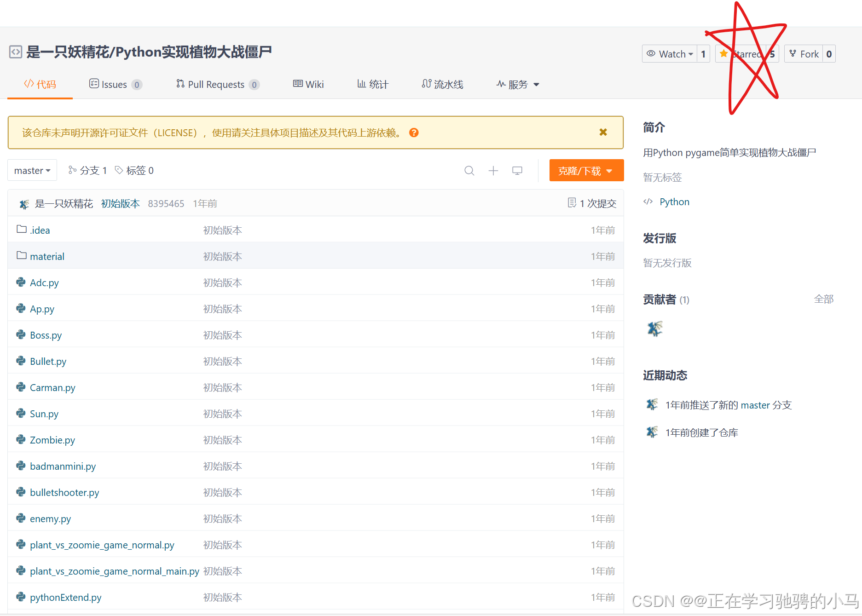
Task: Click commit hash 8395465
Action: tap(166, 203)
